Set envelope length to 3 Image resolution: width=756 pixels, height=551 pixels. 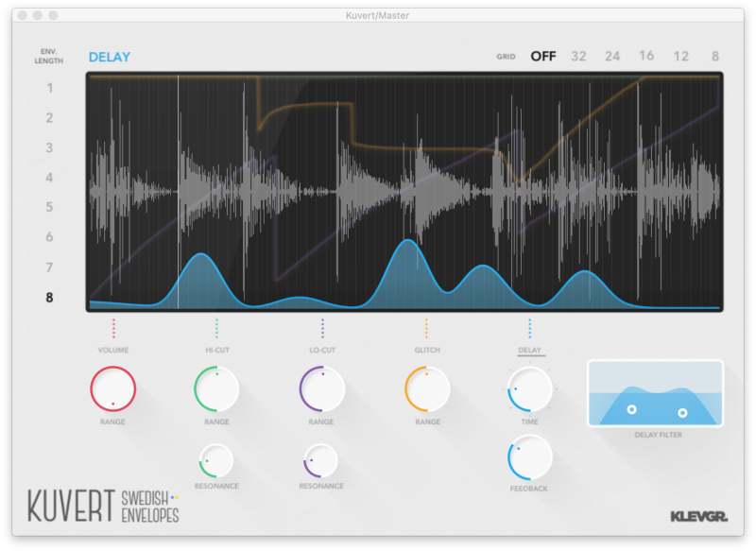pyautogui.click(x=49, y=148)
